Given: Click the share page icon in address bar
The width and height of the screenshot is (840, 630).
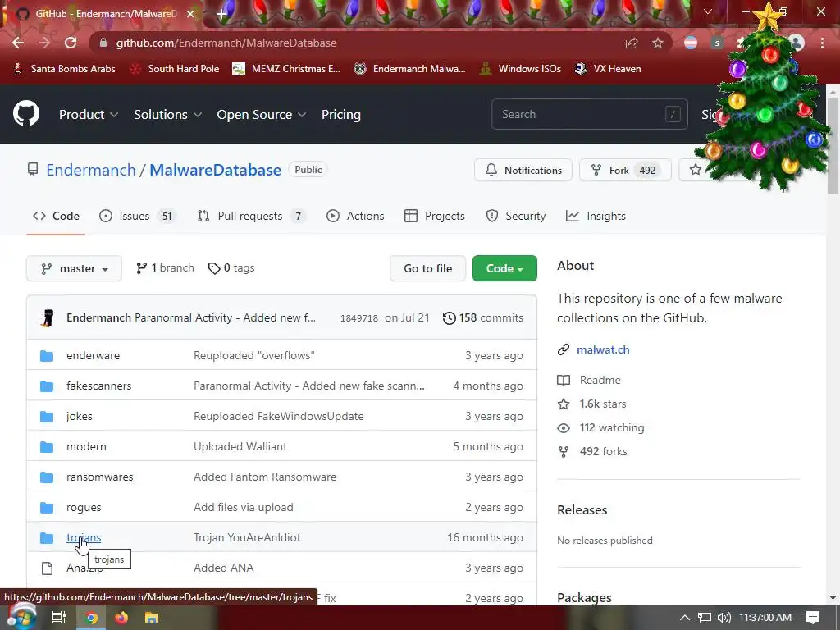Looking at the screenshot, I should (631, 43).
